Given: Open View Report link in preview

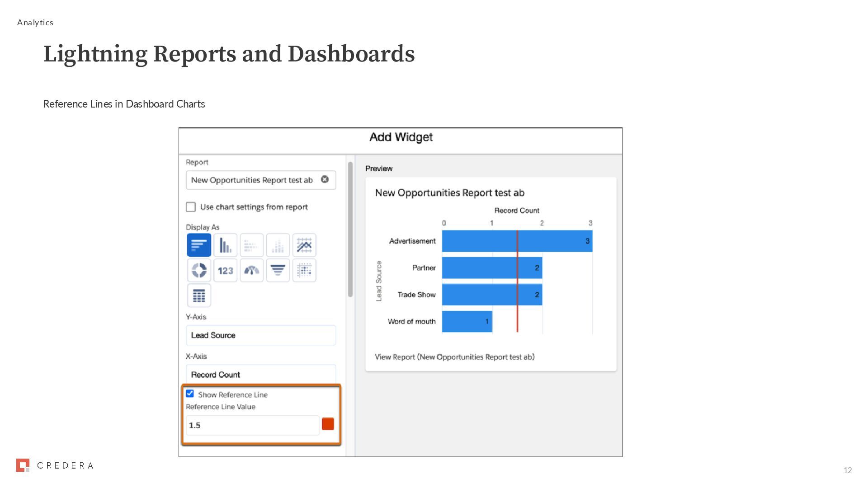Looking at the screenshot, I should coord(454,357).
